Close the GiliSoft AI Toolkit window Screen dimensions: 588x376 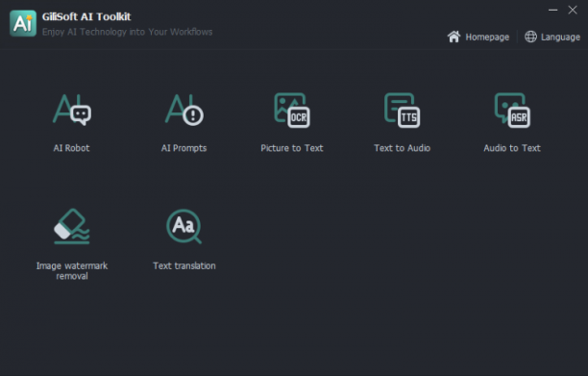(x=573, y=11)
